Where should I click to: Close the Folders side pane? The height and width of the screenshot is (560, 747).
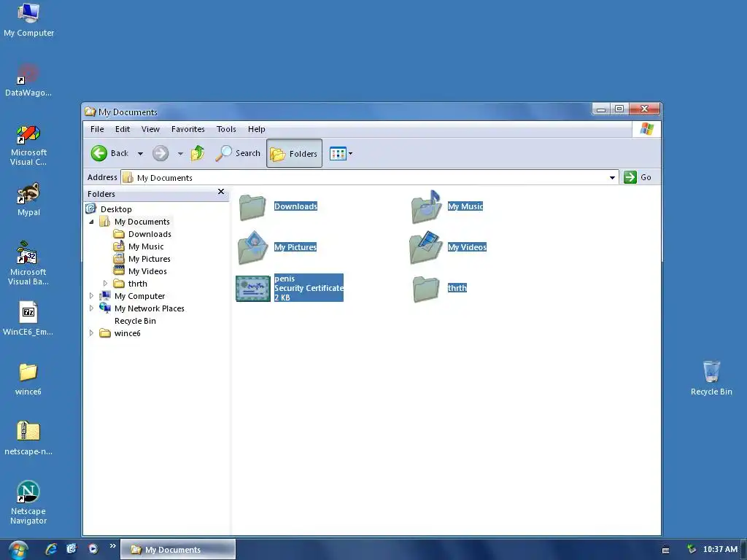pos(220,192)
